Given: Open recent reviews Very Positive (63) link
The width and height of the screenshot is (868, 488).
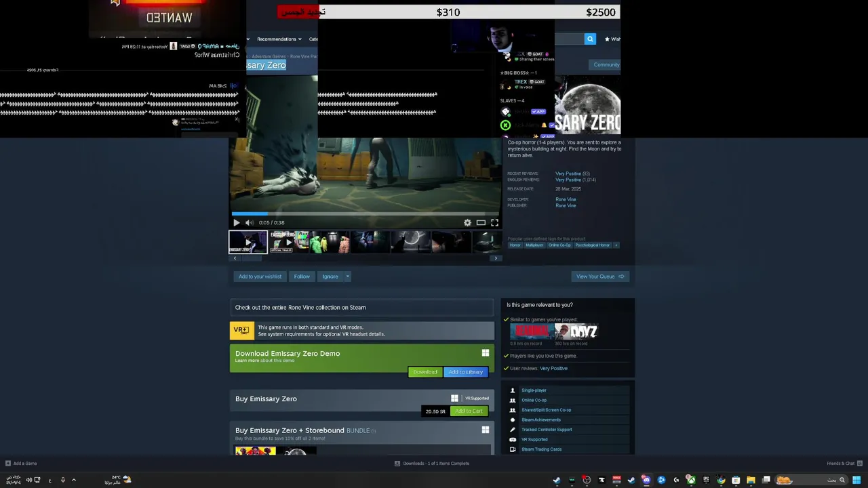Looking at the screenshot, I should pos(572,174).
